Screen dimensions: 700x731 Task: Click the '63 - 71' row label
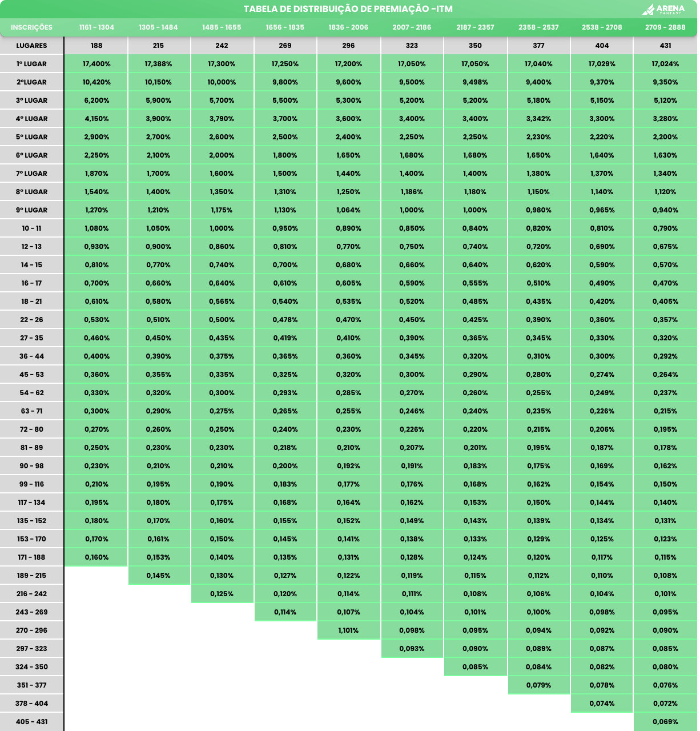click(31, 411)
